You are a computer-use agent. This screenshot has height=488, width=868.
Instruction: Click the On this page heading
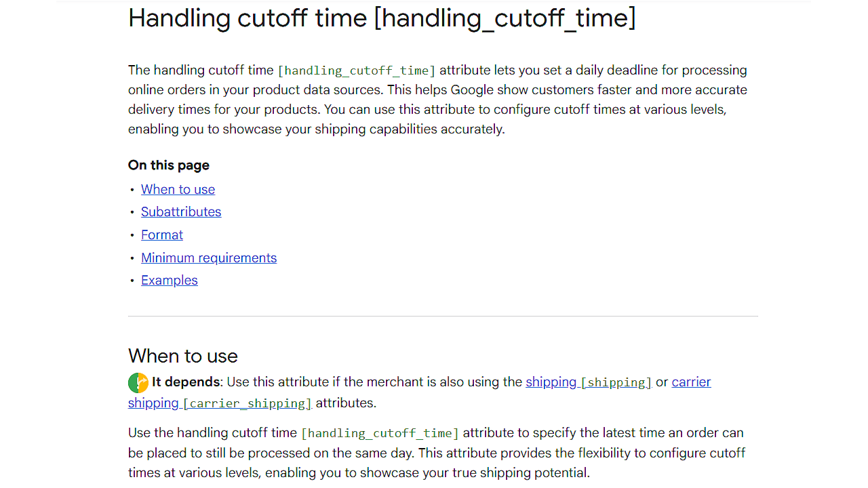coord(169,165)
